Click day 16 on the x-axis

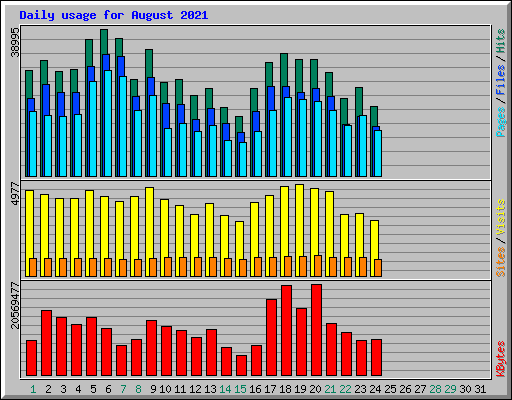tap(255, 389)
